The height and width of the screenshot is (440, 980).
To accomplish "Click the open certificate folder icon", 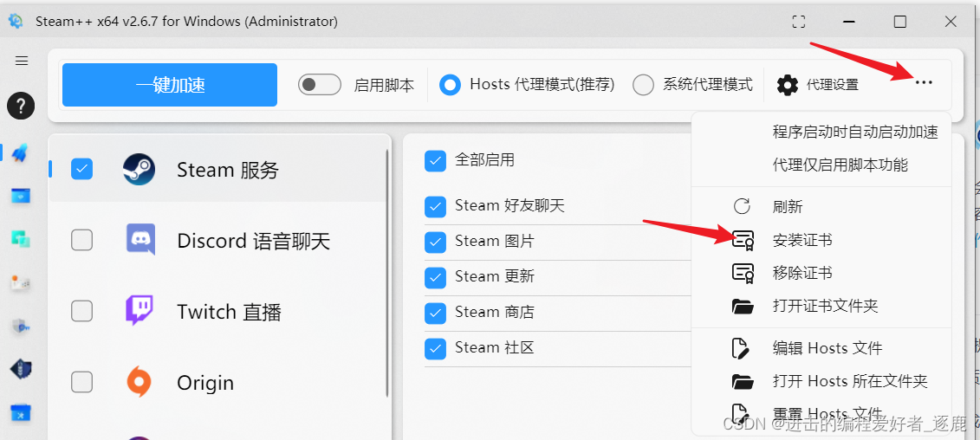I will 743,307.
